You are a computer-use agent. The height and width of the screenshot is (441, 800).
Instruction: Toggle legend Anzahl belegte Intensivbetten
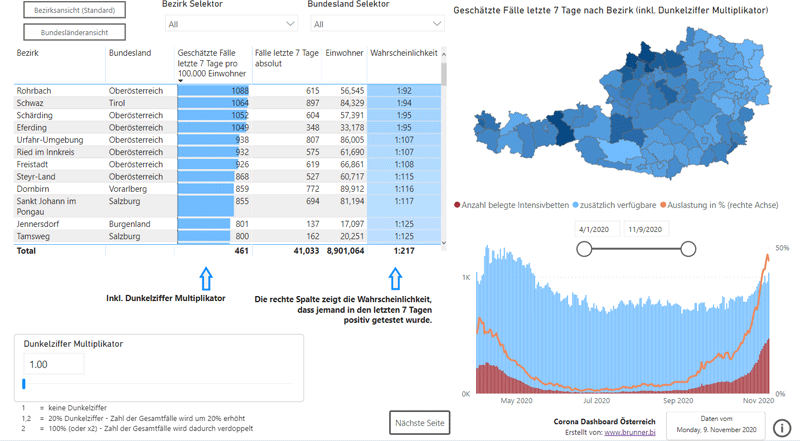coord(511,205)
